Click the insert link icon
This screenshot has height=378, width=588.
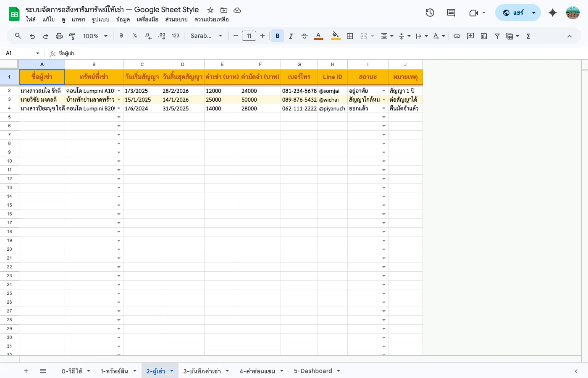tap(457, 36)
